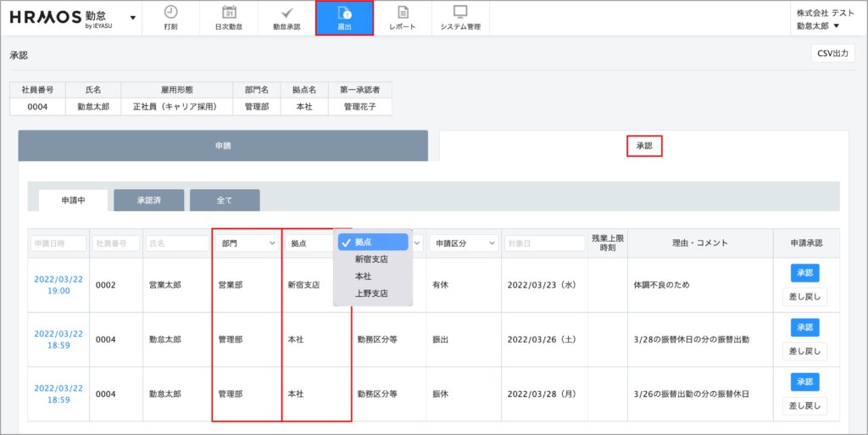Open the レポート report icon
The image size is (868, 435).
click(x=403, y=13)
